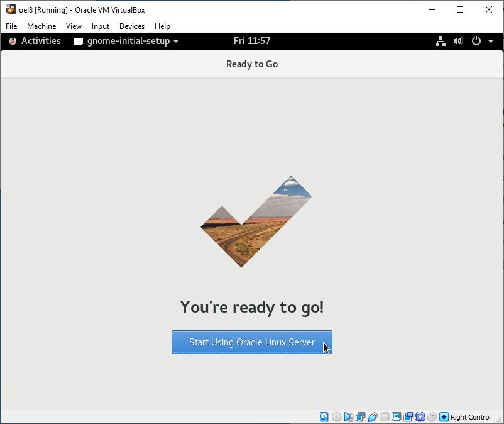The width and height of the screenshot is (504, 424).
Task: Open the View menu
Action: coord(74,26)
